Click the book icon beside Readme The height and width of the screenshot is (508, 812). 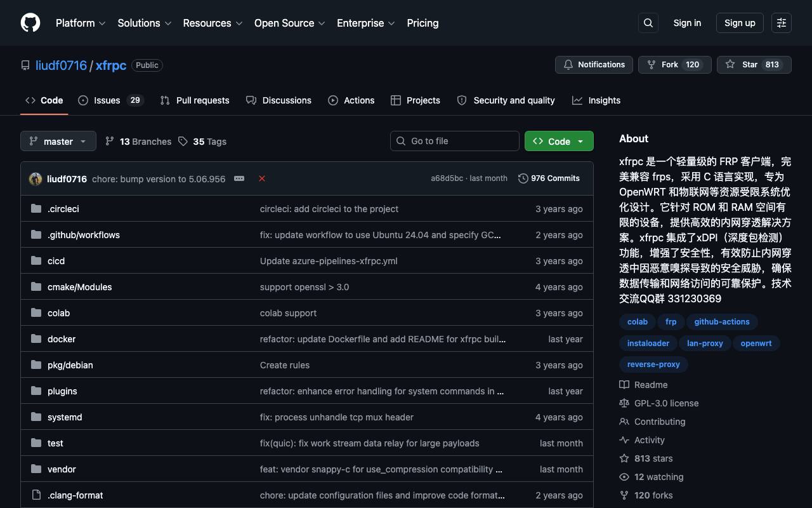tap(624, 385)
